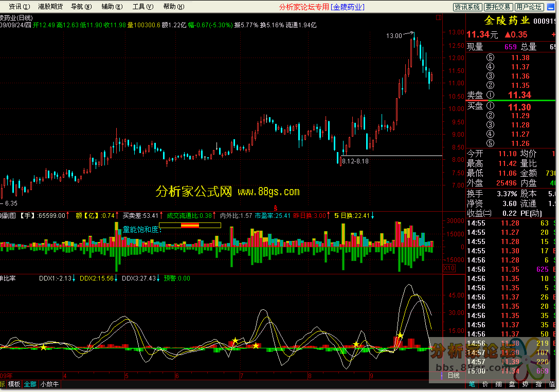
Task: Select the 模板 tab at bottom
Action: coord(14,384)
